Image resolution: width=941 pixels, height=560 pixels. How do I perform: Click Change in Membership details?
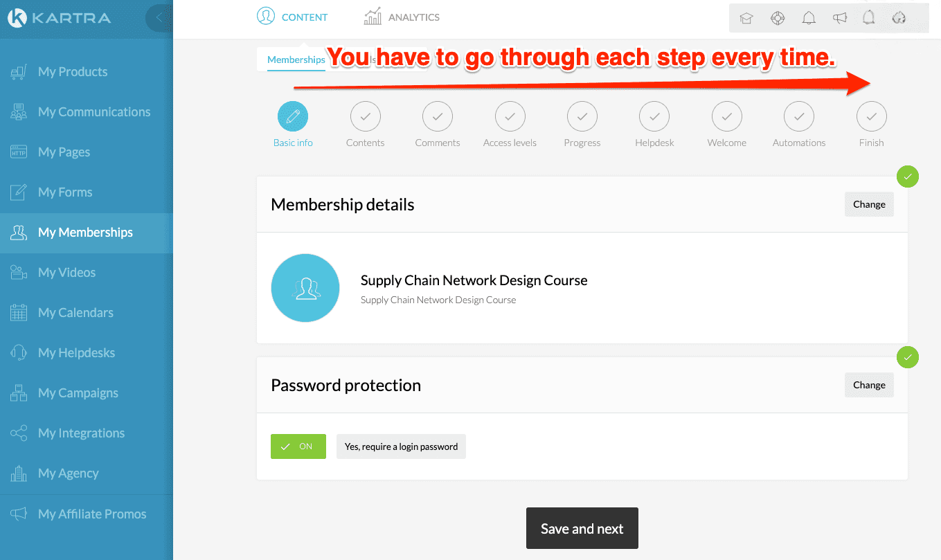[x=869, y=204]
